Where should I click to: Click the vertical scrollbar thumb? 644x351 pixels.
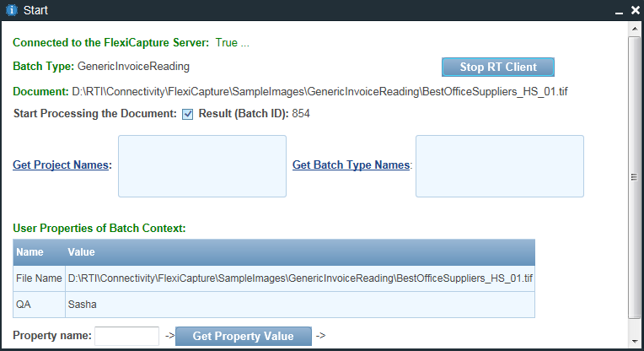point(635,175)
